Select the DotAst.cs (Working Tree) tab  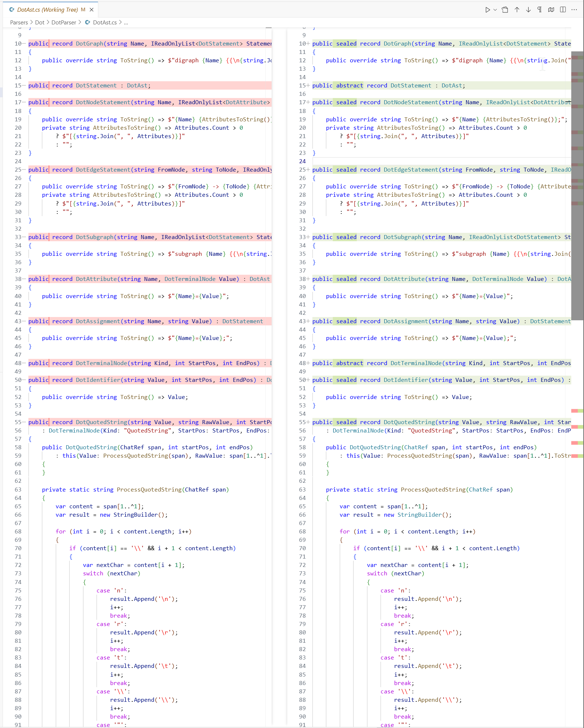(47, 10)
